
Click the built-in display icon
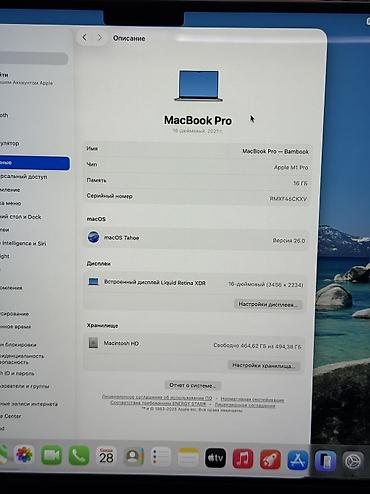[x=93, y=282]
